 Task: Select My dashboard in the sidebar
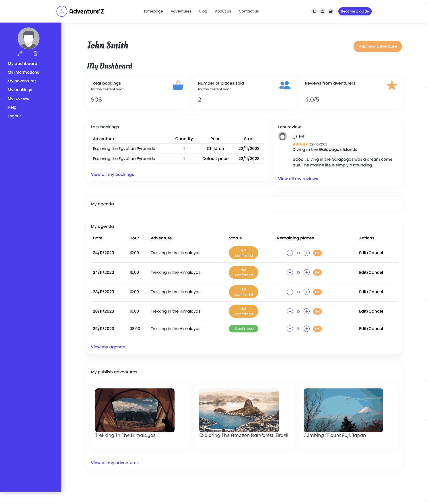point(22,64)
